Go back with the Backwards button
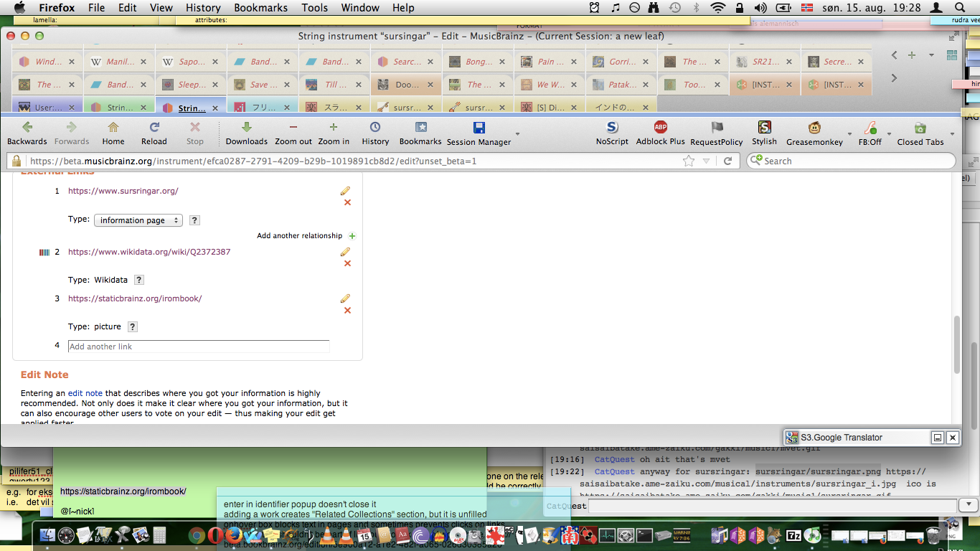 [x=27, y=133]
